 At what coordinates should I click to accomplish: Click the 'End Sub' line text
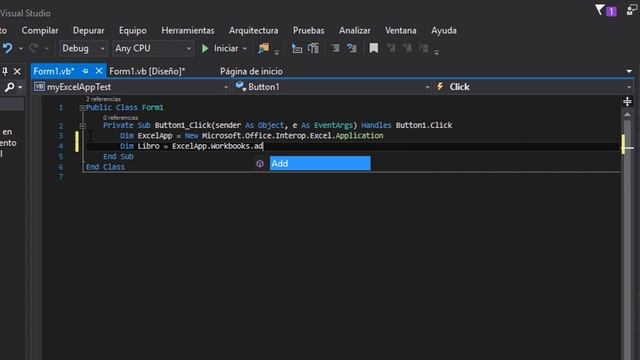pyautogui.click(x=118, y=156)
